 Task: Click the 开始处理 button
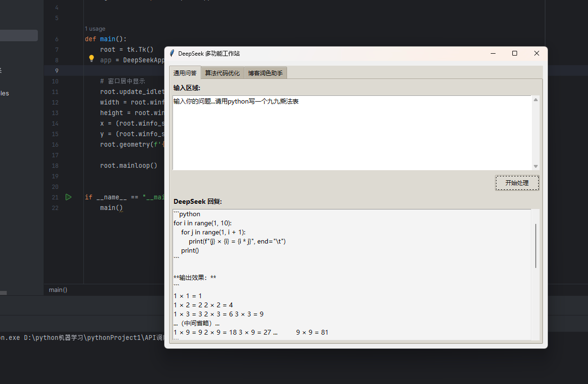pyautogui.click(x=517, y=183)
